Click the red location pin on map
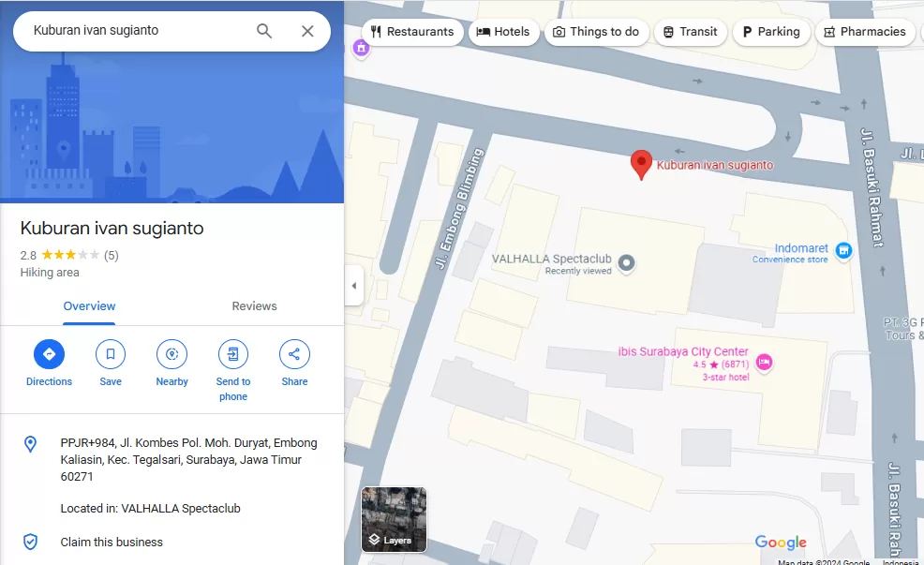The width and height of the screenshot is (924, 565). coord(641,164)
